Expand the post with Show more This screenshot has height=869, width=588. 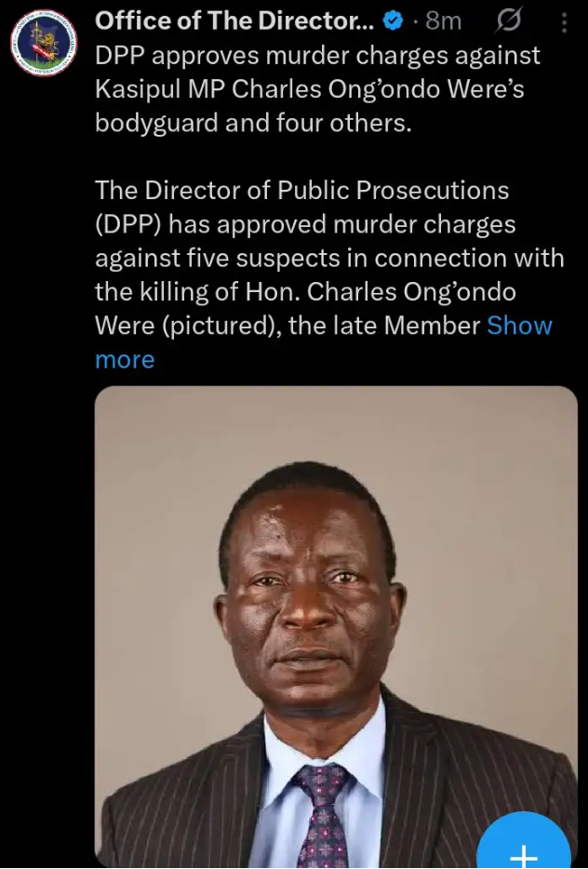tap(519, 326)
